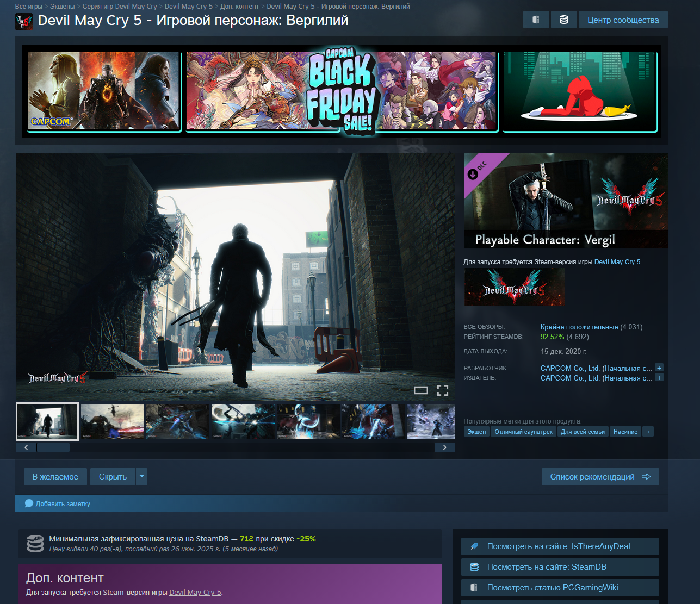Click the screenshot strip scrollbar handle

point(53,447)
